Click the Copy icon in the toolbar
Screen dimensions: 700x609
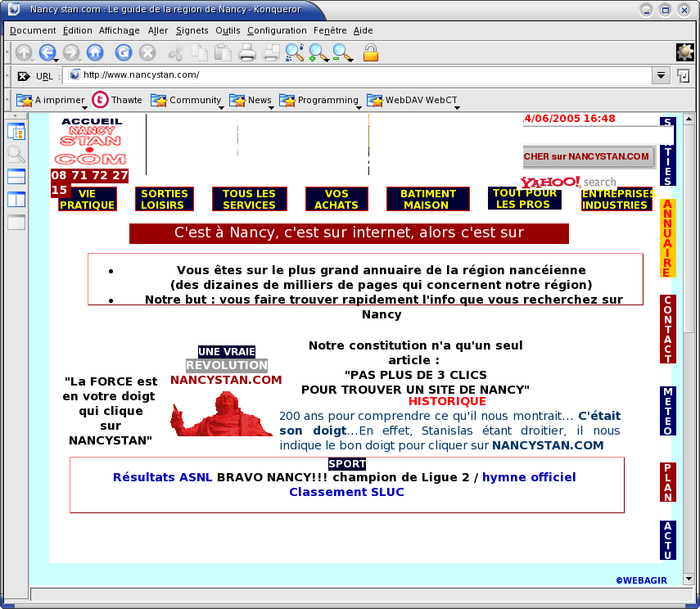click(200, 52)
